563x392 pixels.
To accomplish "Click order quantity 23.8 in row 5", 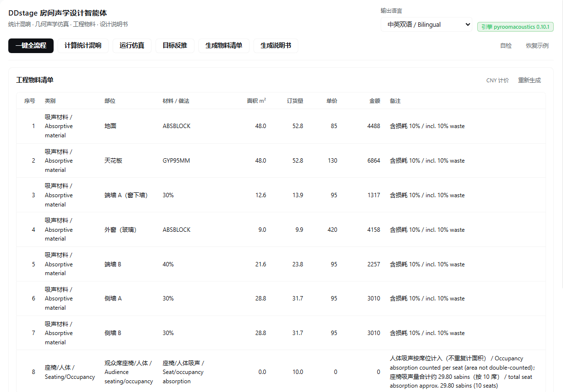I will click(x=298, y=264).
